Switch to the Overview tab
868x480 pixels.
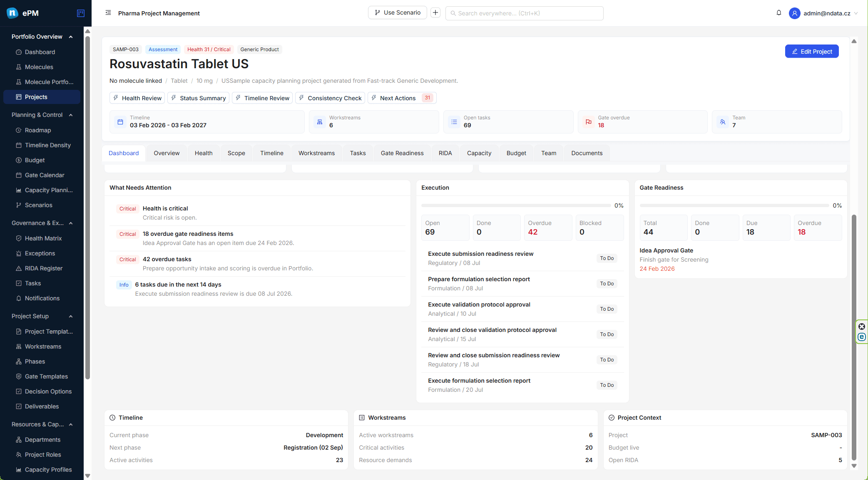click(167, 153)
